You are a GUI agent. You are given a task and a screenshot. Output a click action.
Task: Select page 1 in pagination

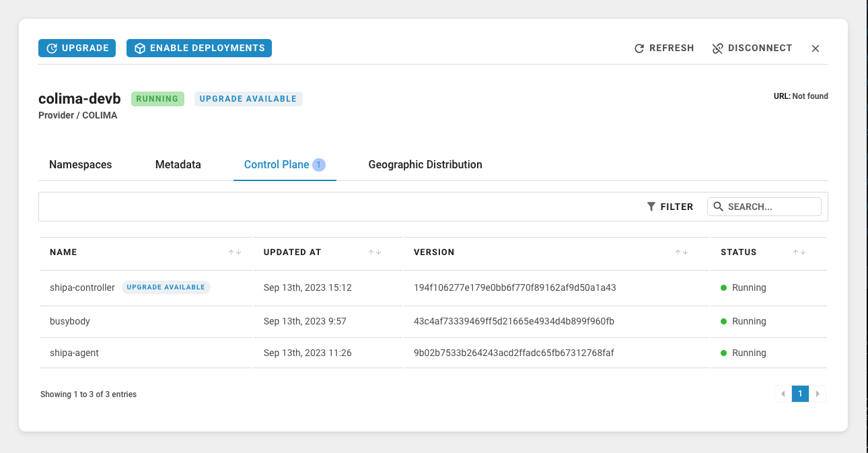[800, 394]
